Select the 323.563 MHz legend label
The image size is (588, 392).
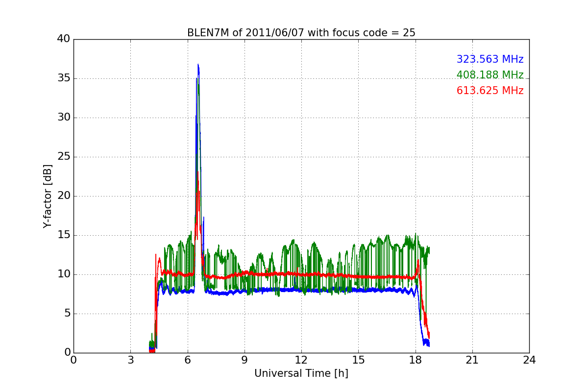(490, 59)
